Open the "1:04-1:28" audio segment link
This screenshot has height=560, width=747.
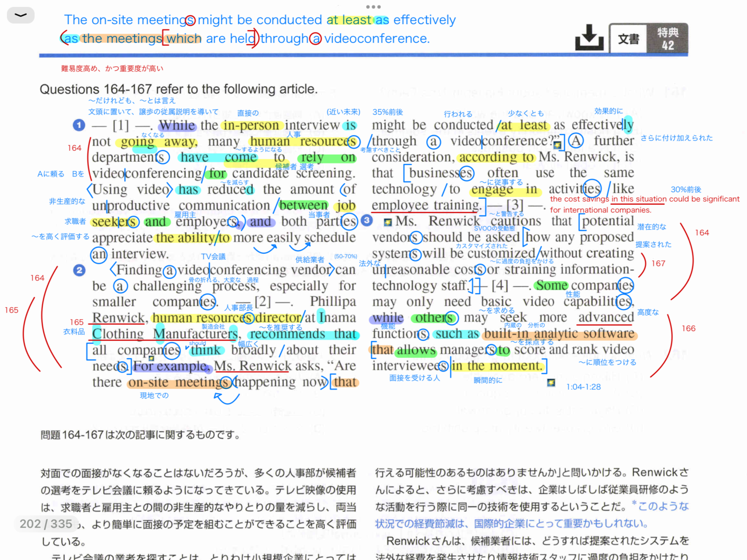tap(583, 386)
